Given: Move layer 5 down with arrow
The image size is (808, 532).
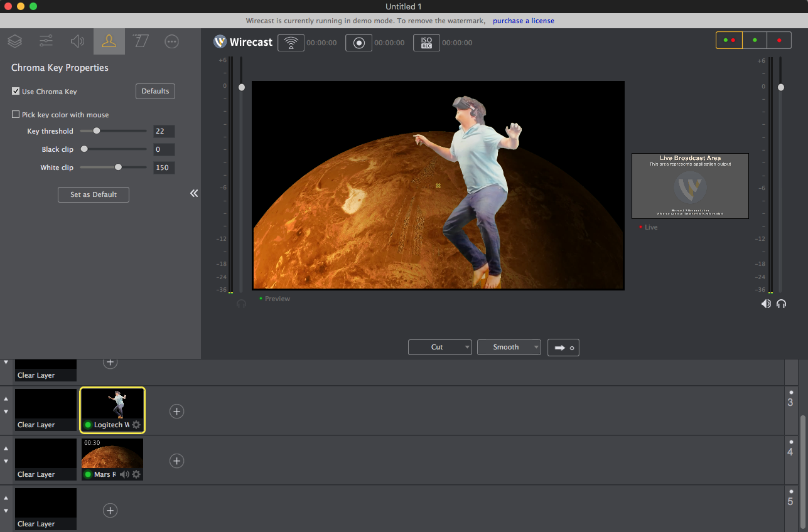Looking at the screenshot, I should pos(6,511).
